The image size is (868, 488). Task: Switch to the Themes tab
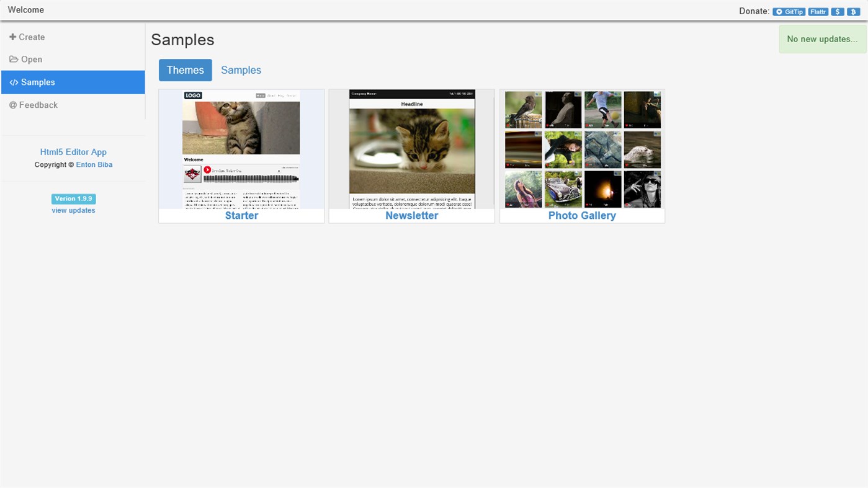(x=186, y=70)
